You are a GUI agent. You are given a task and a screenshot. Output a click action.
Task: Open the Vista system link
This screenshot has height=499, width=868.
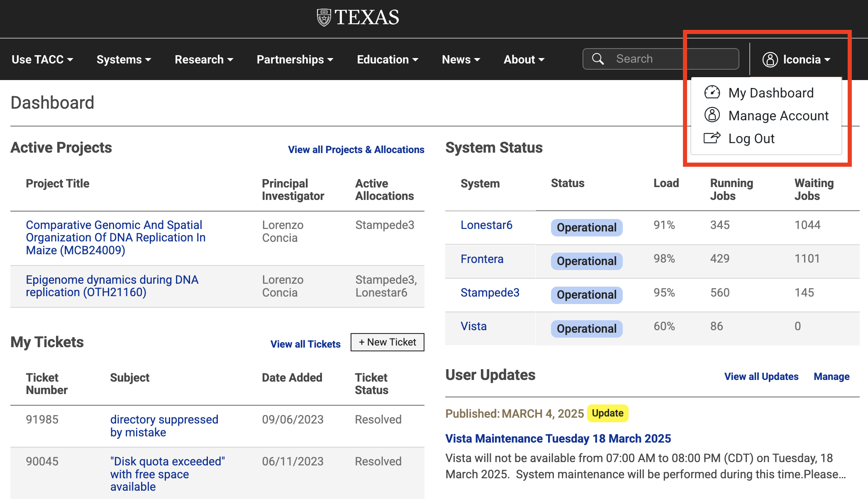(473, 326)
